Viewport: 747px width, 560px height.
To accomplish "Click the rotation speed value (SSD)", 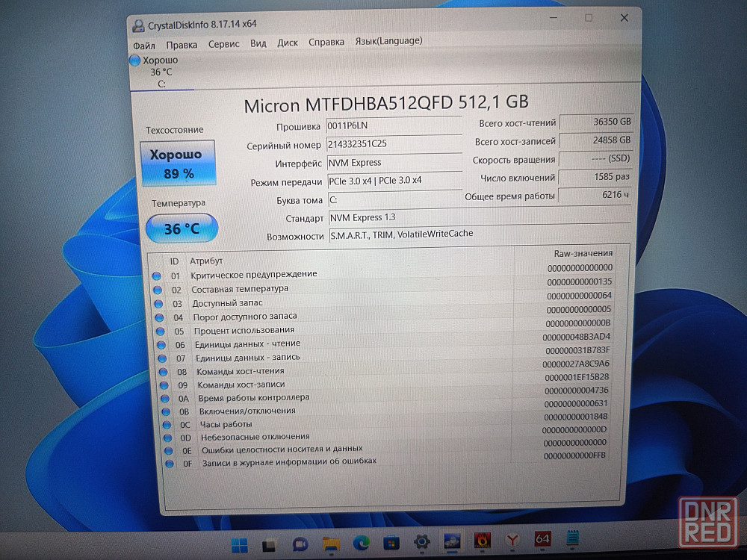I will tap(595, 158).
